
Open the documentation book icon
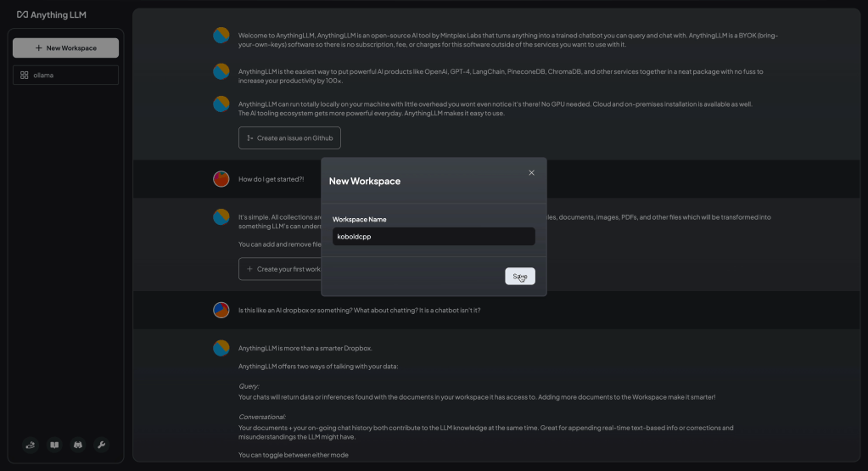54,445
